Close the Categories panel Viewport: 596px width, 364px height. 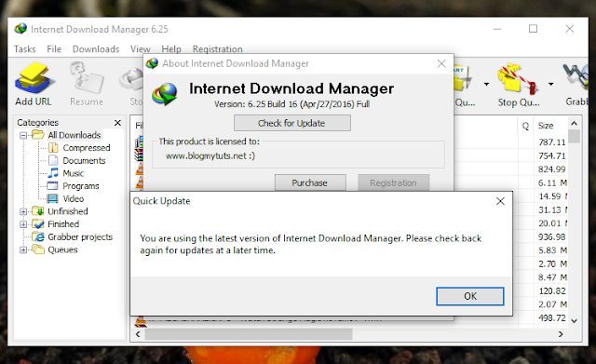point(117,123)
